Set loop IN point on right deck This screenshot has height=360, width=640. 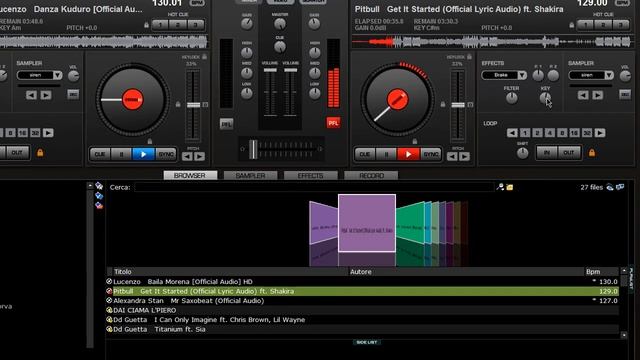tap(547, 153)
